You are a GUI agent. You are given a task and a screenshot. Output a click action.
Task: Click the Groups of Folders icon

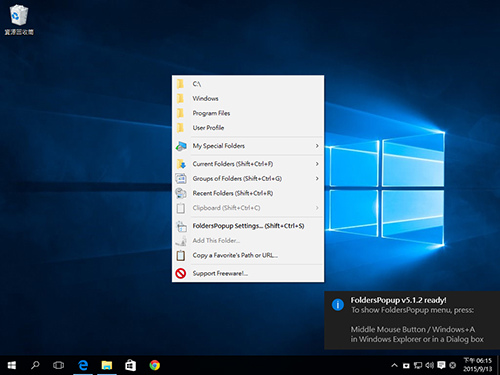tap(181, 178)
